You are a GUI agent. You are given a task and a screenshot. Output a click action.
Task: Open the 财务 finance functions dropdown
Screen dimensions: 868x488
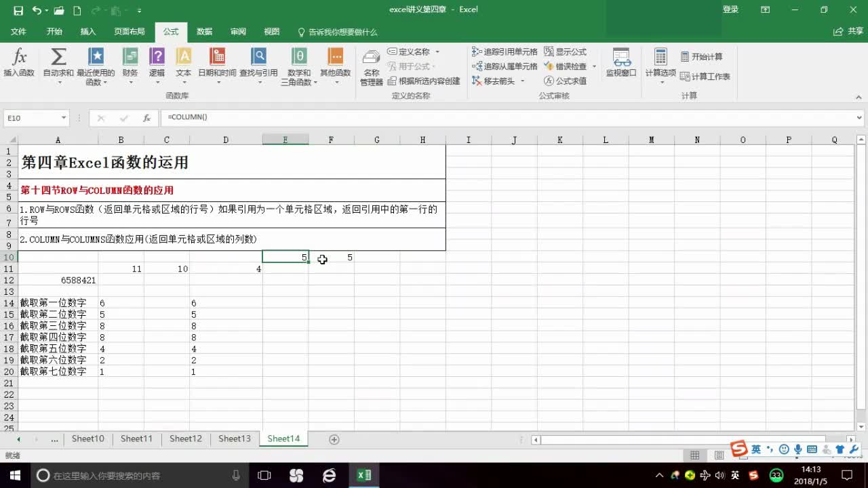[x=131, y=66]
